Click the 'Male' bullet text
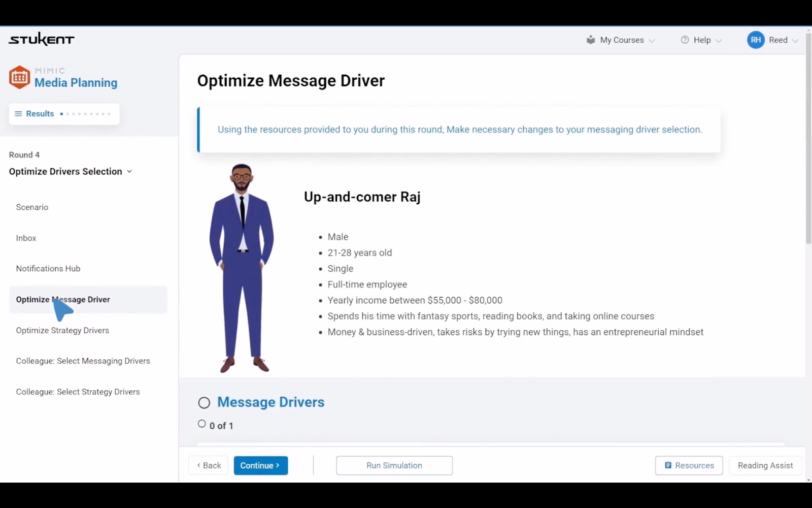The image size is (812, 508). [338, 237]
